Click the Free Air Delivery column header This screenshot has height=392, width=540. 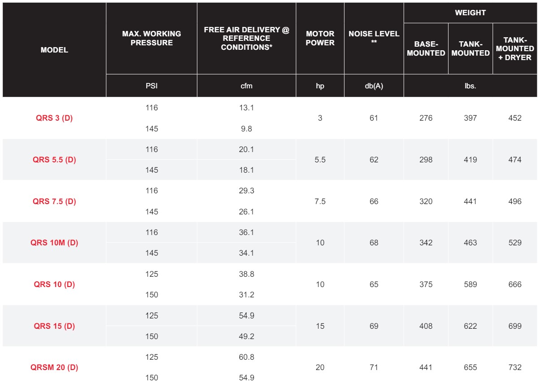point(247,38)
